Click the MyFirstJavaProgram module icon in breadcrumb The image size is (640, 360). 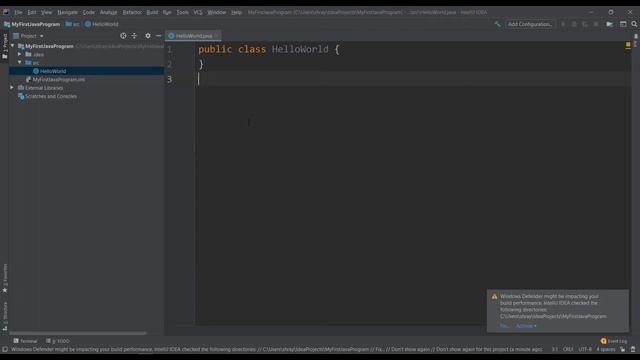pyautogui.click(x=7, y=24)
